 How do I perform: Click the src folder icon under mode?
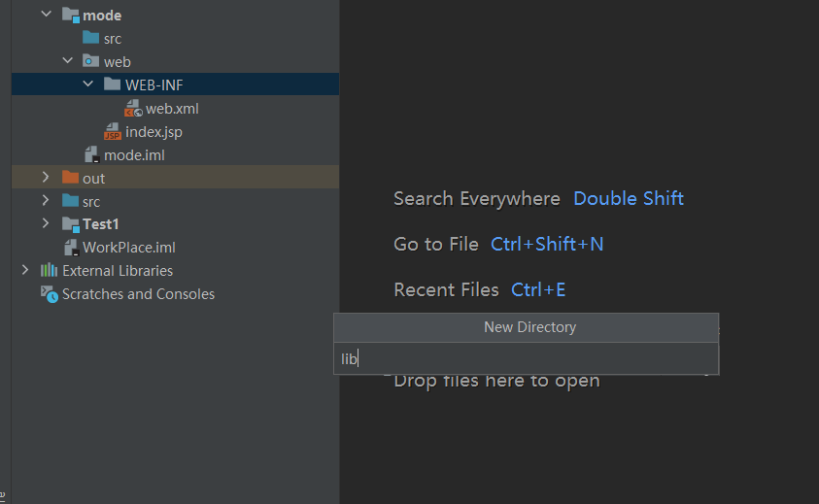point(91,38)
